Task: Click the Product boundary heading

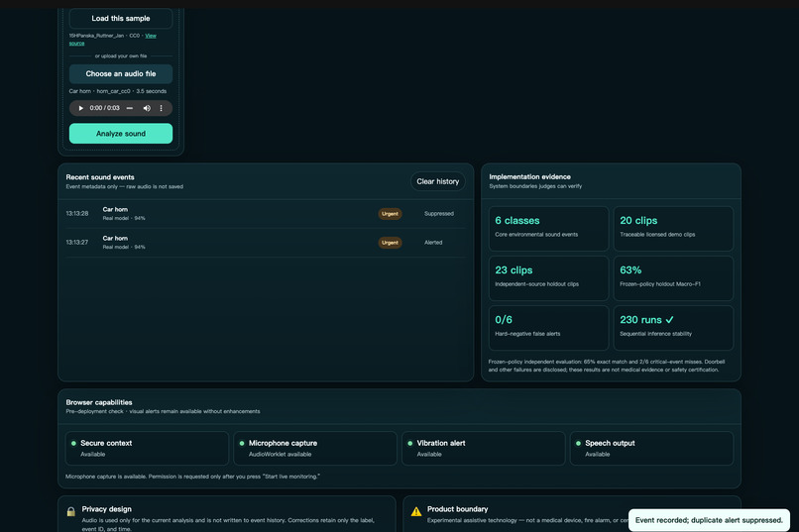Action: coord(457,509)
